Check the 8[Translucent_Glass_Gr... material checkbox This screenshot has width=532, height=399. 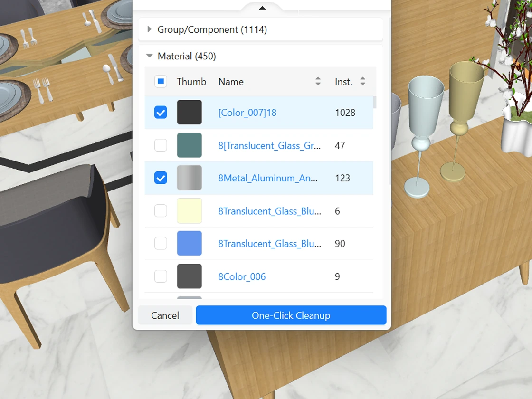[161, 145]
